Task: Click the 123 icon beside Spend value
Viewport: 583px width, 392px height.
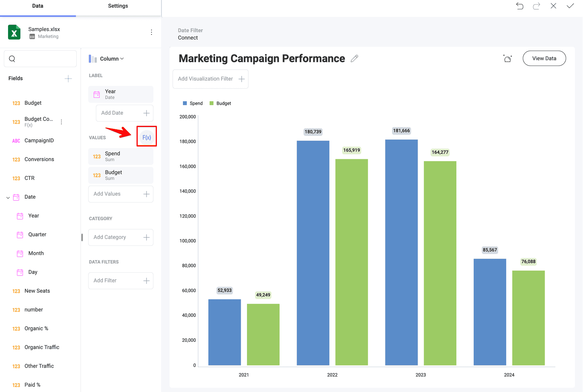Action: 97,156
